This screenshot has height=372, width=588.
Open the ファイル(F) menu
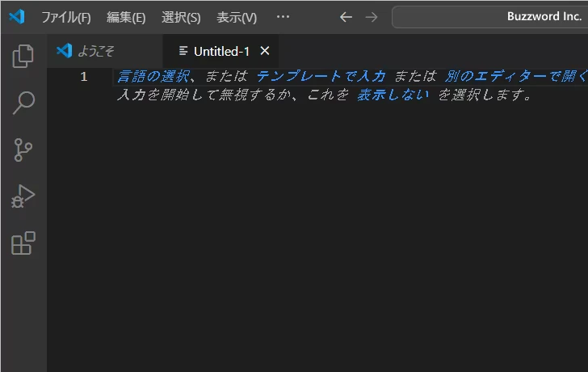click(66, 17)
